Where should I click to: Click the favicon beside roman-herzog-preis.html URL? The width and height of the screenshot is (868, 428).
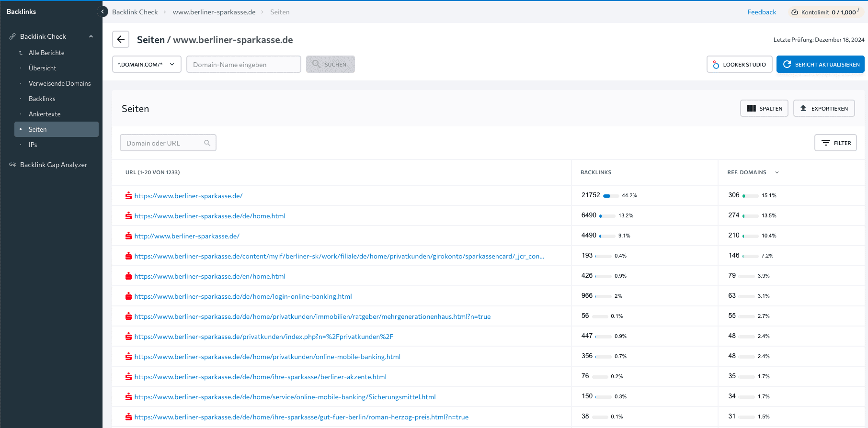coord(128,417)
